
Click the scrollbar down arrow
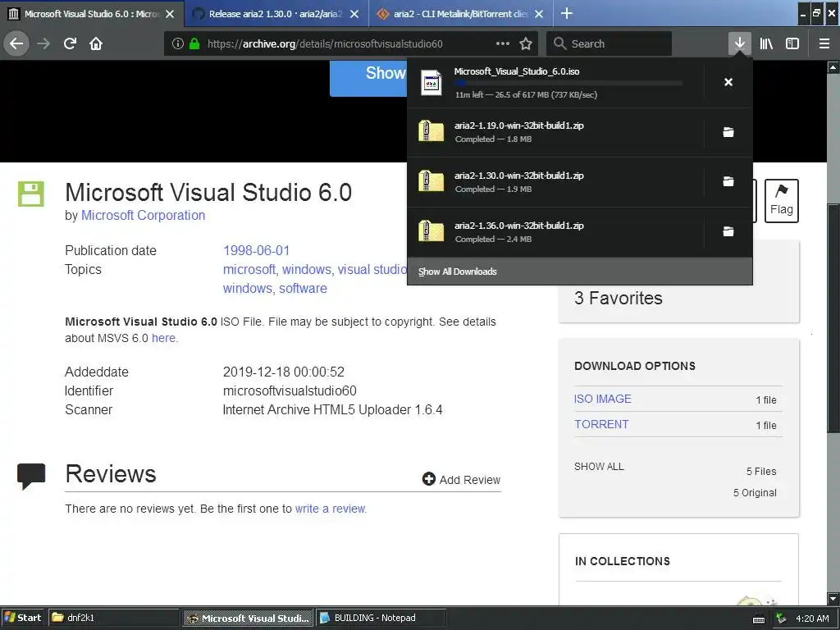[x=833, y=598]
